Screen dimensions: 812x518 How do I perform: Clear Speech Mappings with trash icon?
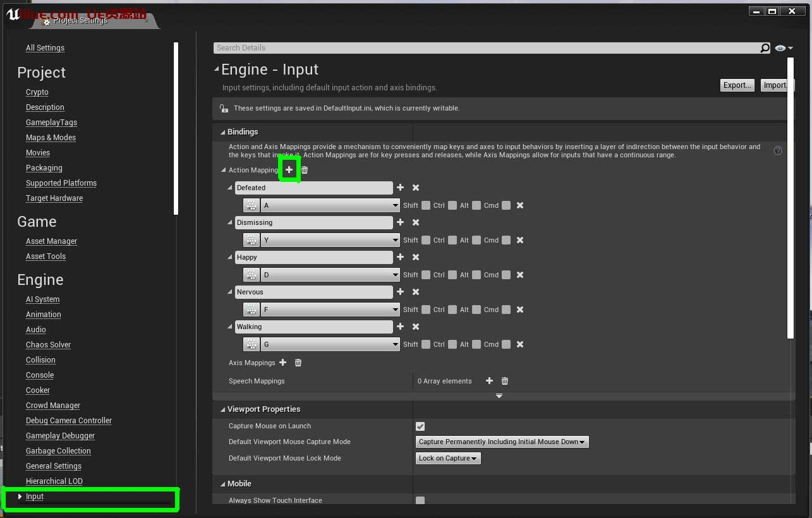[x=505, y=381]
